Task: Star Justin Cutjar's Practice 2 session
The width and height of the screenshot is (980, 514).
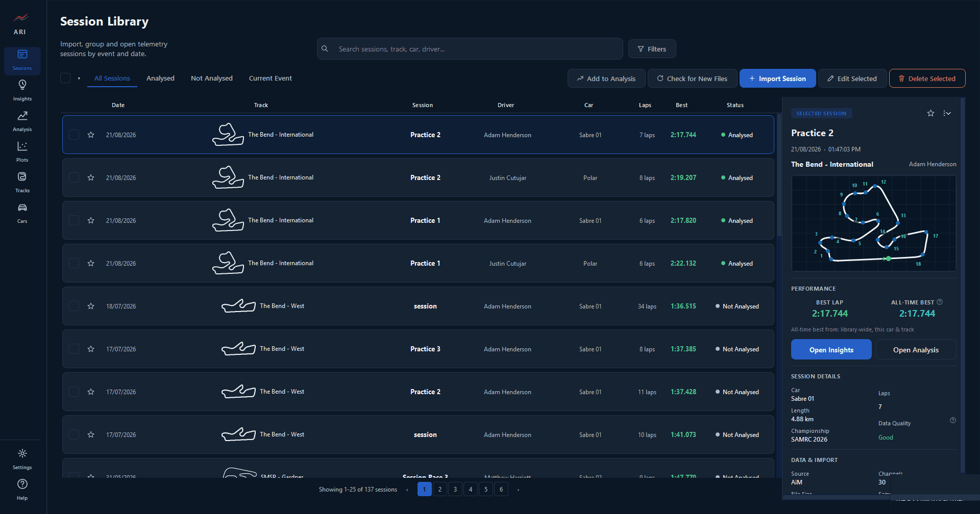Action: [x=91, y=177]
